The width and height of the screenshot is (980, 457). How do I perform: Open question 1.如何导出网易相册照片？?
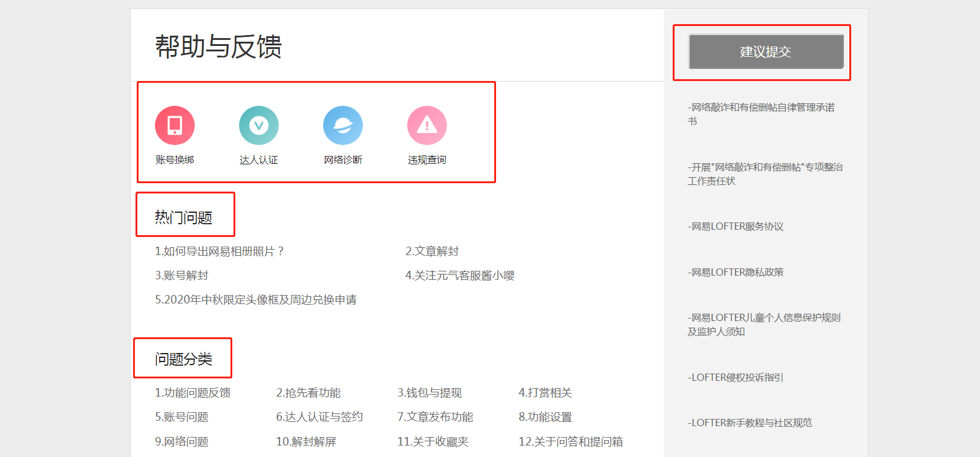tap(220, 251)
